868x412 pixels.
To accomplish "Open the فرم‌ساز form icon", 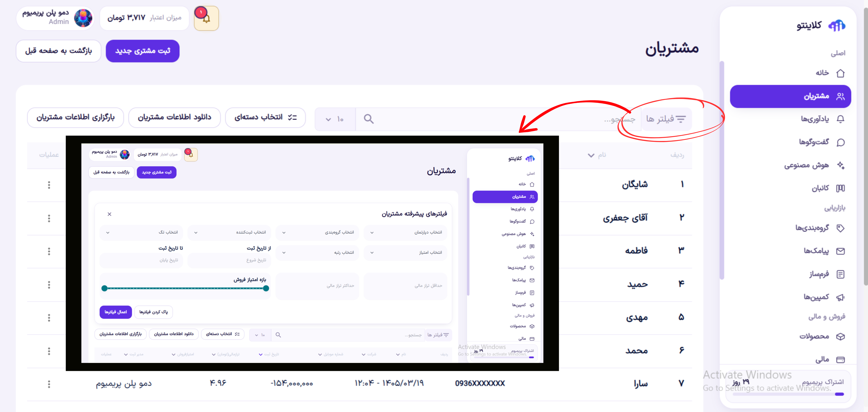I will click(840, 274).
